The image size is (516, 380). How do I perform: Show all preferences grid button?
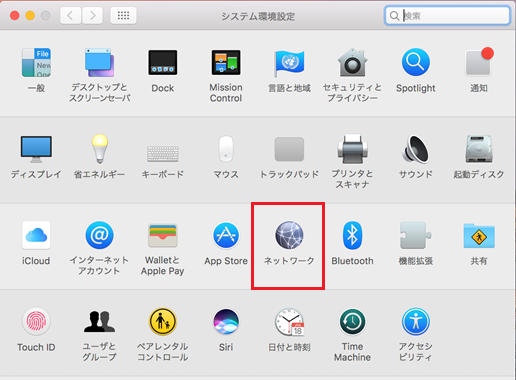(123, 15)
